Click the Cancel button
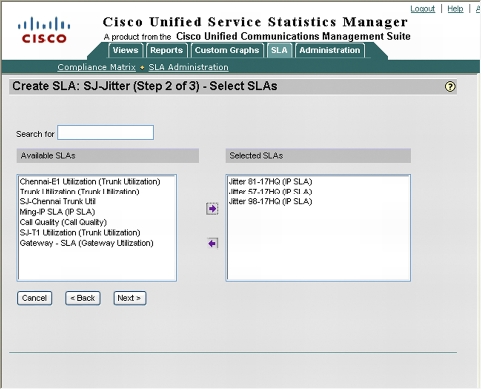This screenshot has width=482, height=390. (34, 298)
